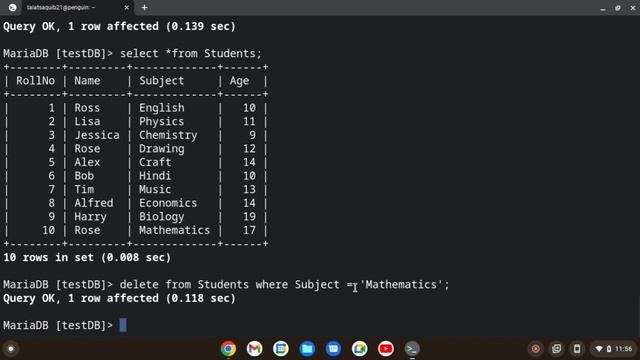The width and height of the screenshot is (640, 360).
Task: Click the subject Chemistry in the table
Action: coord(168,135)
